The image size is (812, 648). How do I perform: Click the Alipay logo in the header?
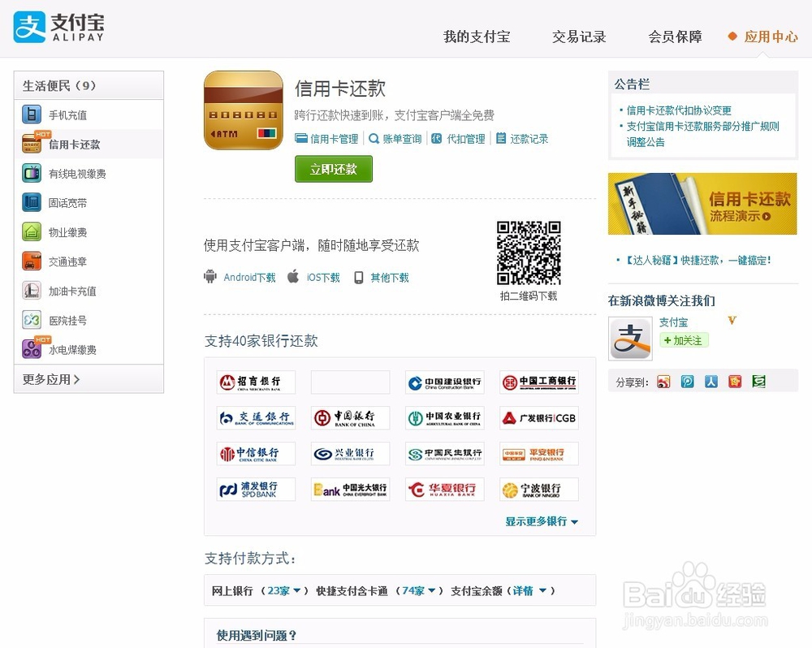(x=58, y=27)
